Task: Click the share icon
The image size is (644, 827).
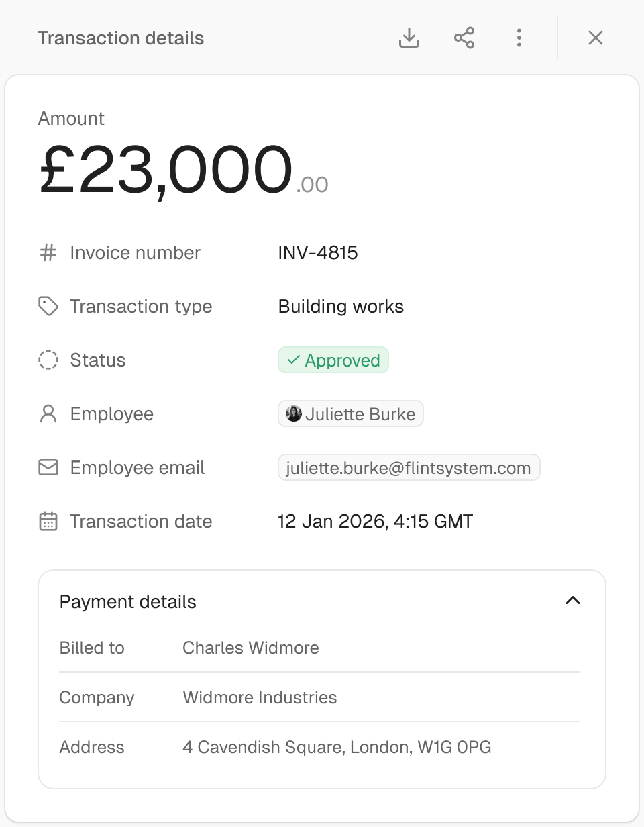Action: click(464, 38)
